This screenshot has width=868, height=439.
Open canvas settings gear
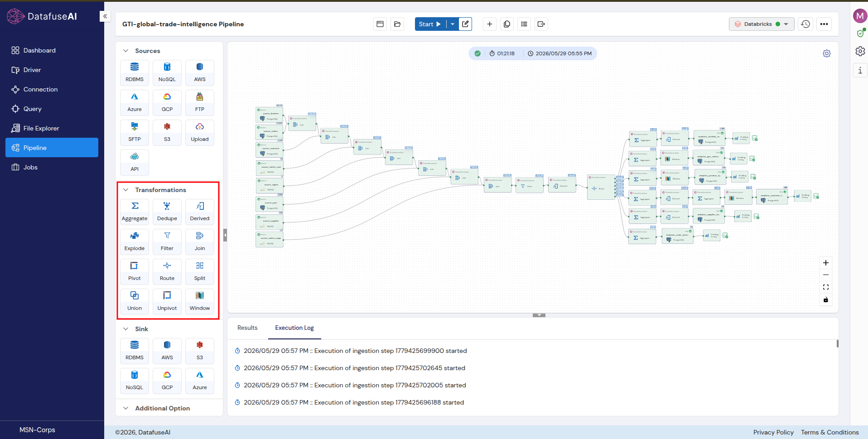(827, 53)
